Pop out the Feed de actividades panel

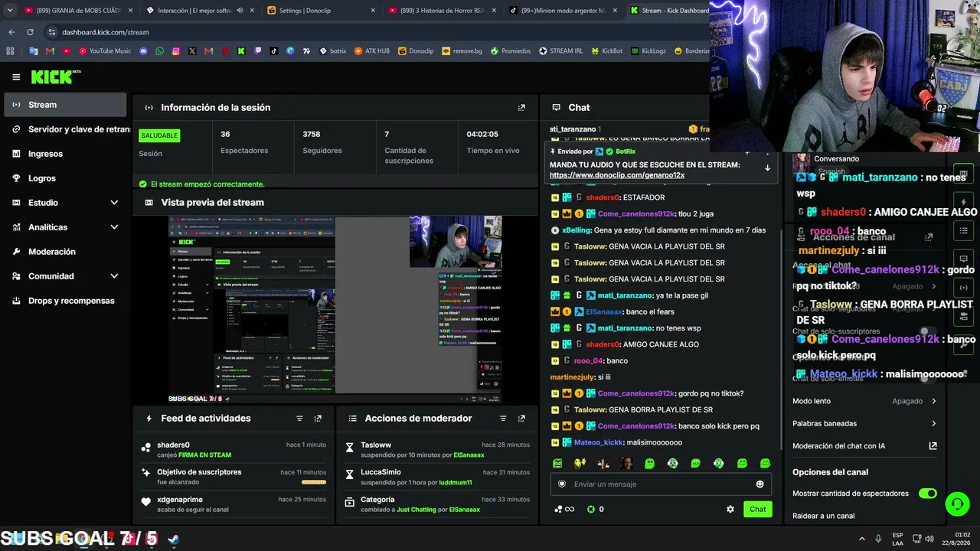318,419
